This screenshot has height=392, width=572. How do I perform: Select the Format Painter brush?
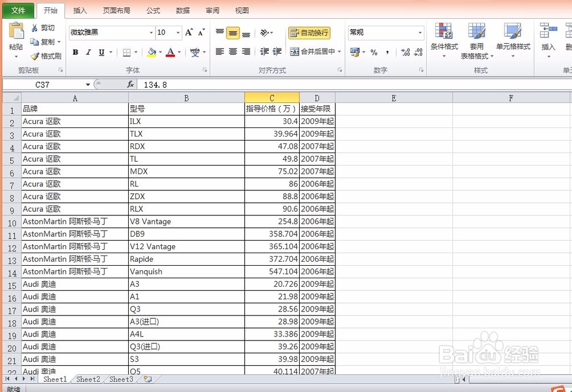pyautogui.click(x=35, y=56)
